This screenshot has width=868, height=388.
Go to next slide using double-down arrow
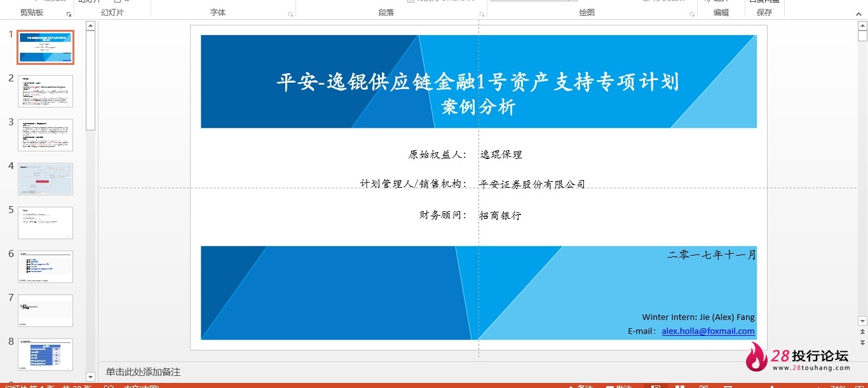(x=862, y=343)
